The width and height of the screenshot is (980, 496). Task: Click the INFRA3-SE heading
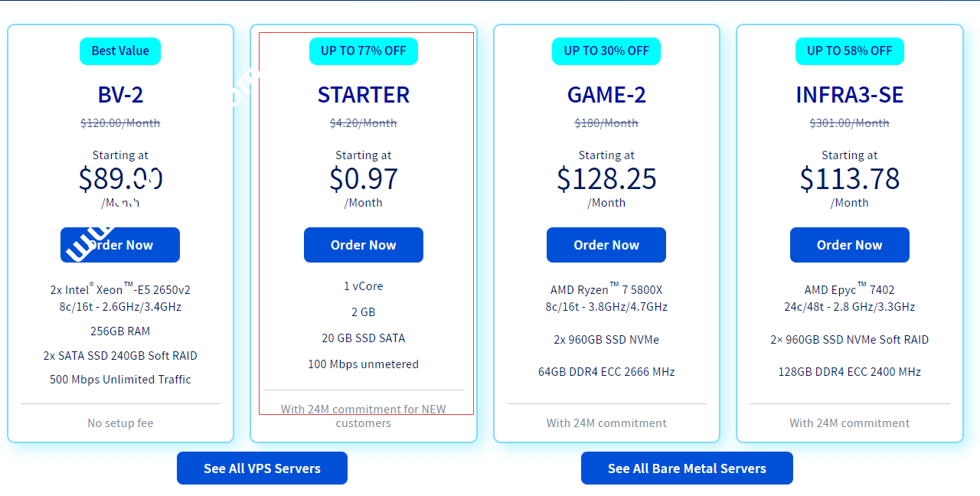pos(849,95)
